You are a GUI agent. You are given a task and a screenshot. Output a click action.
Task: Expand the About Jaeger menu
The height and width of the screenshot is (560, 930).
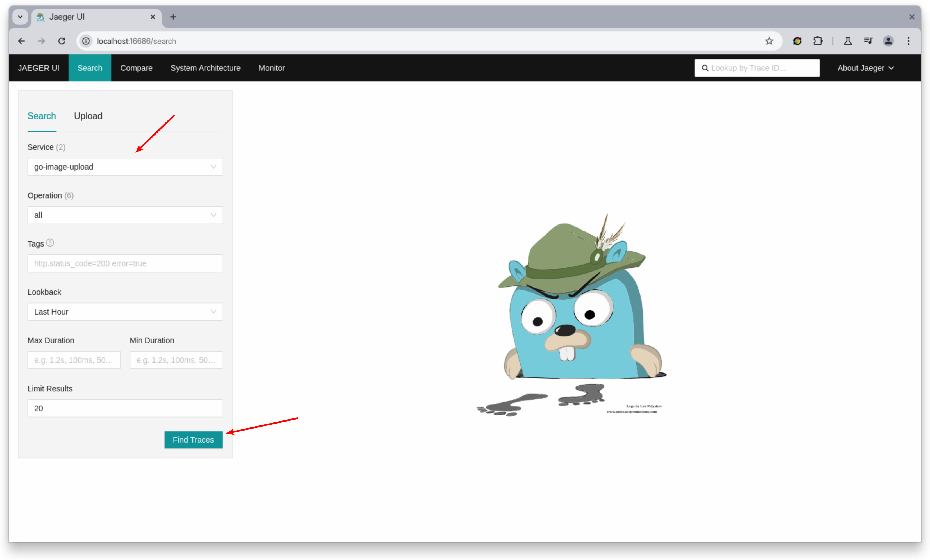click(x=865, y=68)
